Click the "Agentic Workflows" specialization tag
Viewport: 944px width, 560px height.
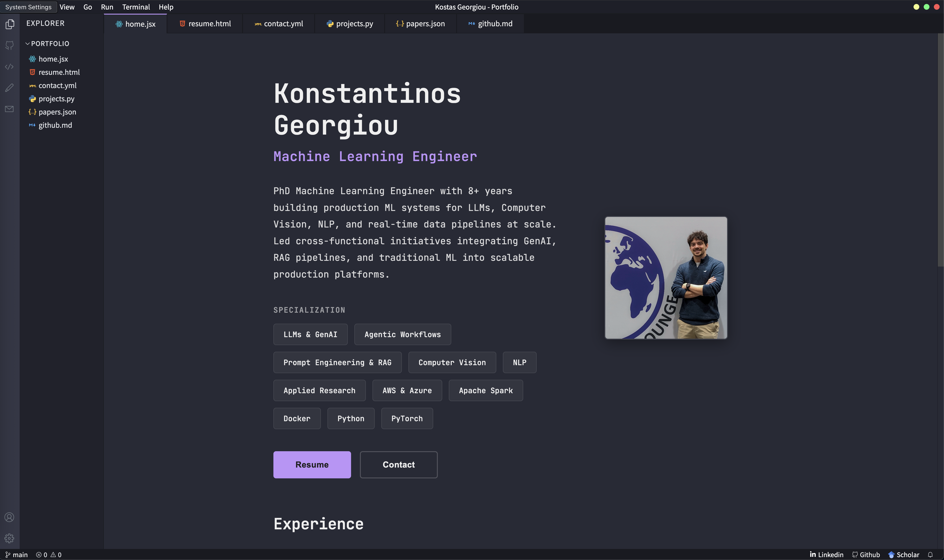point(402,334)
